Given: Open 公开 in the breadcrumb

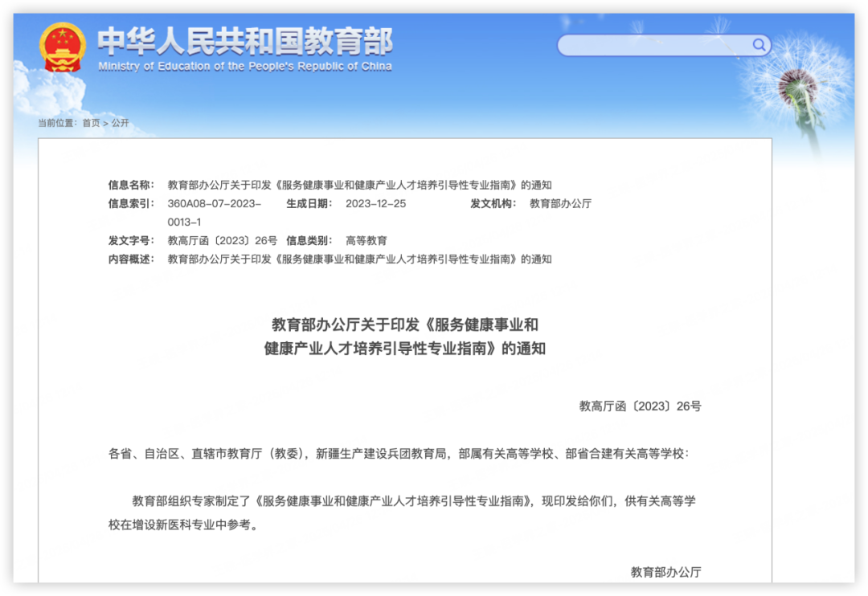Looking at the screenshot, I should [120, 123].
